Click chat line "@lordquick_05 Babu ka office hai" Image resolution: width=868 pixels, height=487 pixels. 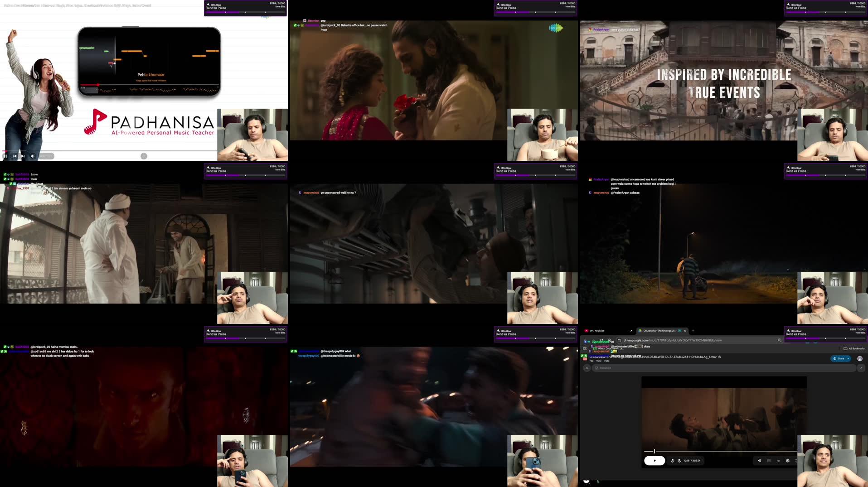354,27
